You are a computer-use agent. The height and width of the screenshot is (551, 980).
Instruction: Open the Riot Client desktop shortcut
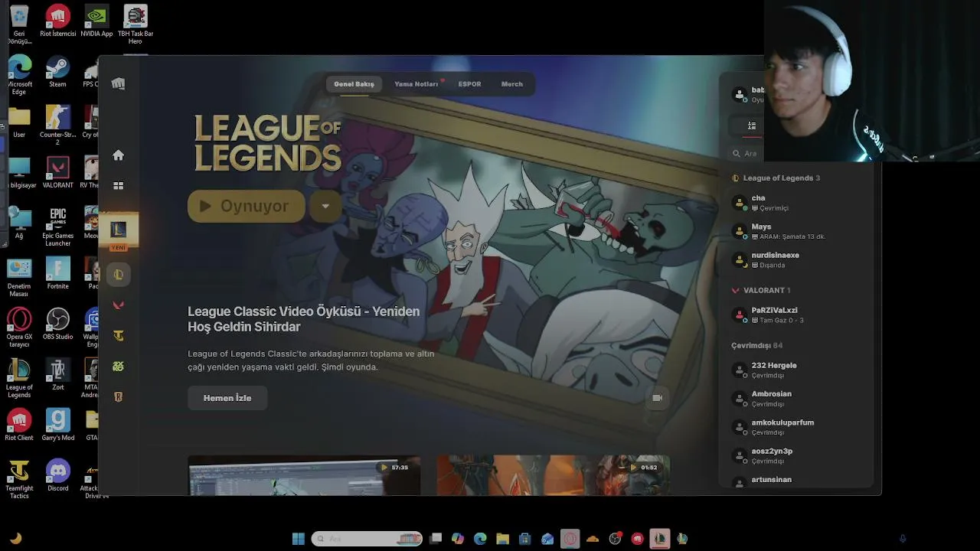coord(19,425)
